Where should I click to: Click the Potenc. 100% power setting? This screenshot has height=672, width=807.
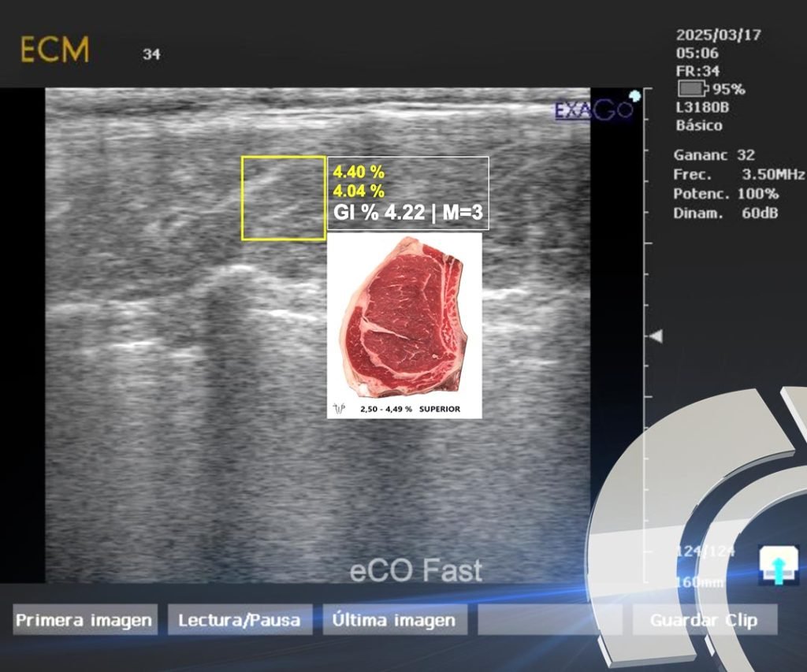click(726, 194)
